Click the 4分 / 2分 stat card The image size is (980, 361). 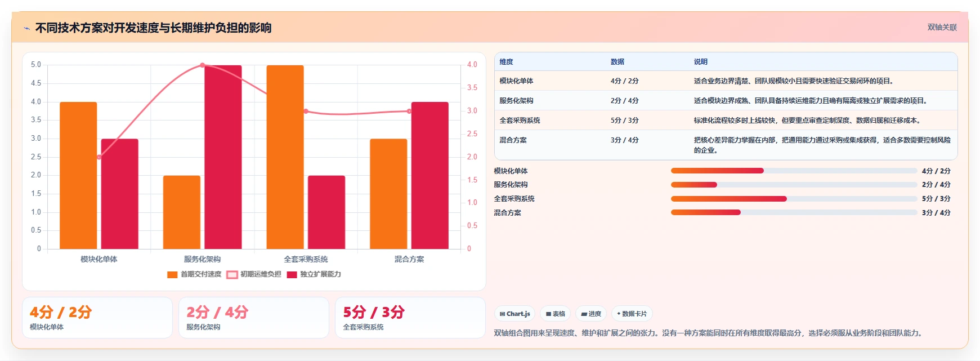point(97,318)
